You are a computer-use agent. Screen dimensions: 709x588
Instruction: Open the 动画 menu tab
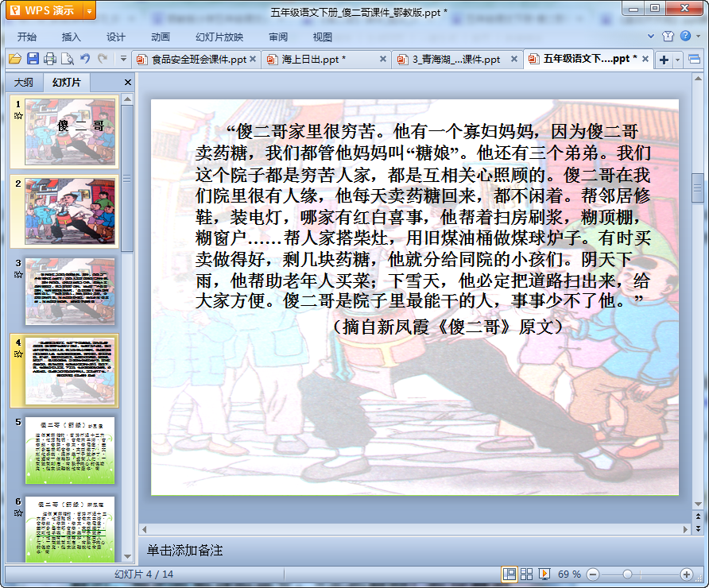click(x=161, y=37)
